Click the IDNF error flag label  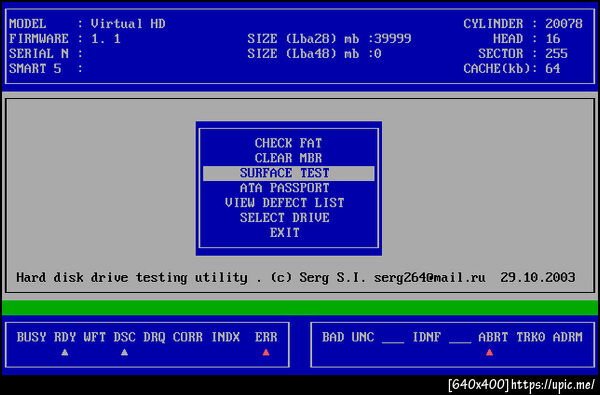(x=427, y=337)
